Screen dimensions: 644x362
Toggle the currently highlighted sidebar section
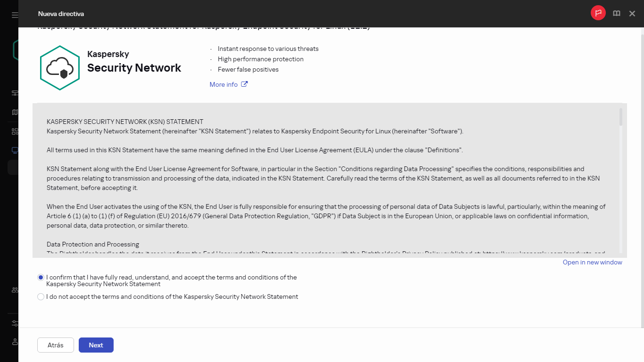coord(14,167)
